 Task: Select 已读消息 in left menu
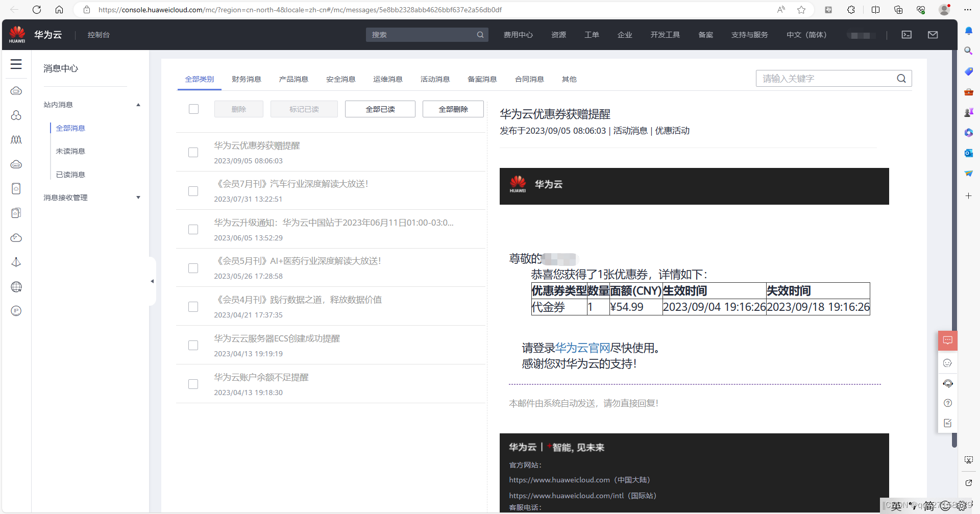[x=70, y=175]
